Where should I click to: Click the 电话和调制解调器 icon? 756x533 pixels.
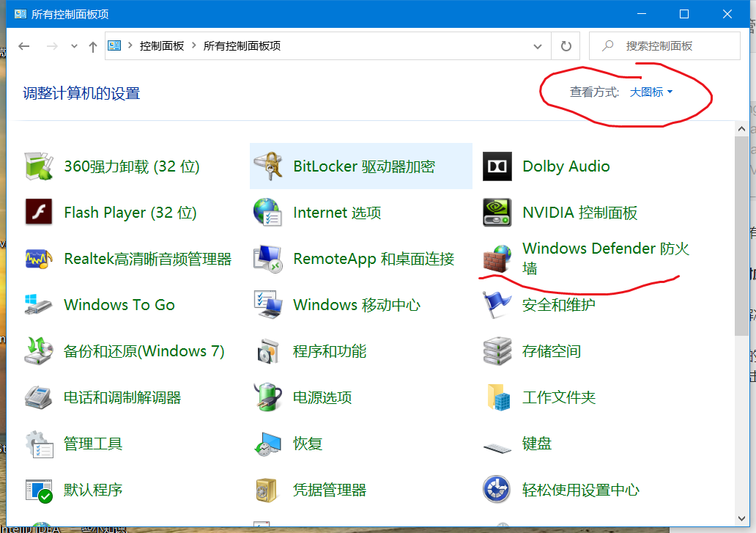coord(39,397)
